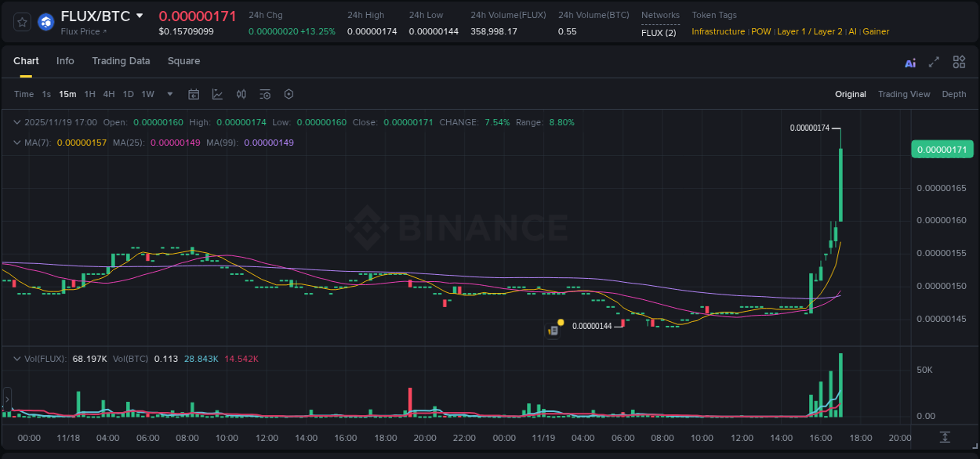The height and width of the screenshot is (459, 980).
Task: Switch to the Trading Data tab
Action: click(x=121, y=61)
